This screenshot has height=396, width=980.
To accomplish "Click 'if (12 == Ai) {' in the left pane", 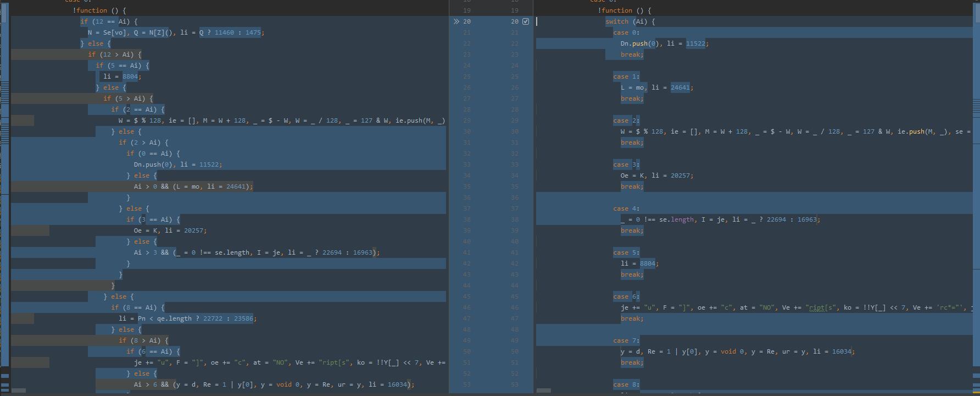I will (x=109, y=21).
